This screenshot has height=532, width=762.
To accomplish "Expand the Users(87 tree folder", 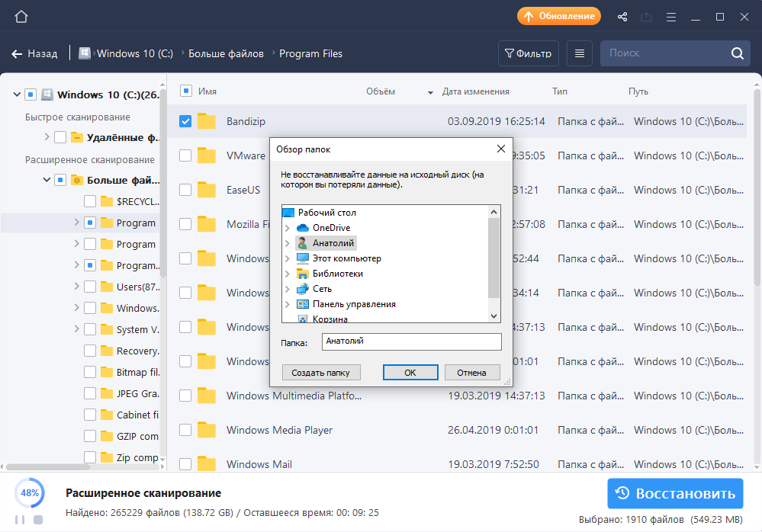I will tap(76, 287).
